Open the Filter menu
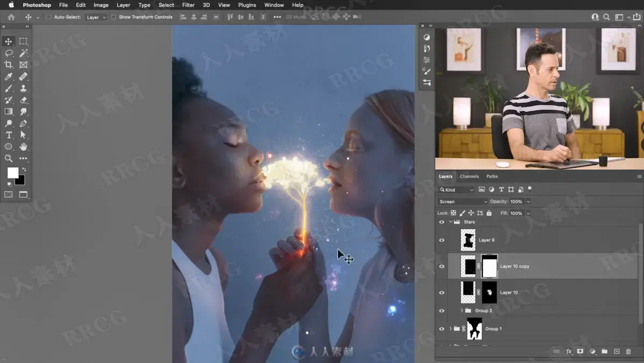Screen dimensions: 644x363 (x=188, y=5)
